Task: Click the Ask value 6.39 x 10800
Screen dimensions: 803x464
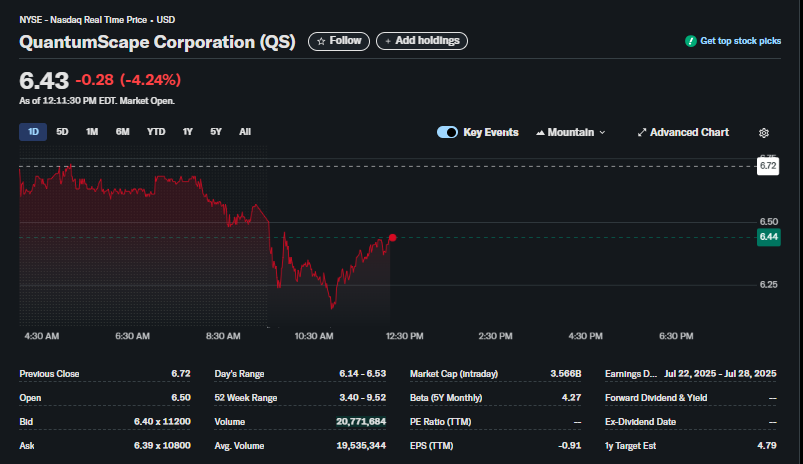Action: (x=162, y=446)
